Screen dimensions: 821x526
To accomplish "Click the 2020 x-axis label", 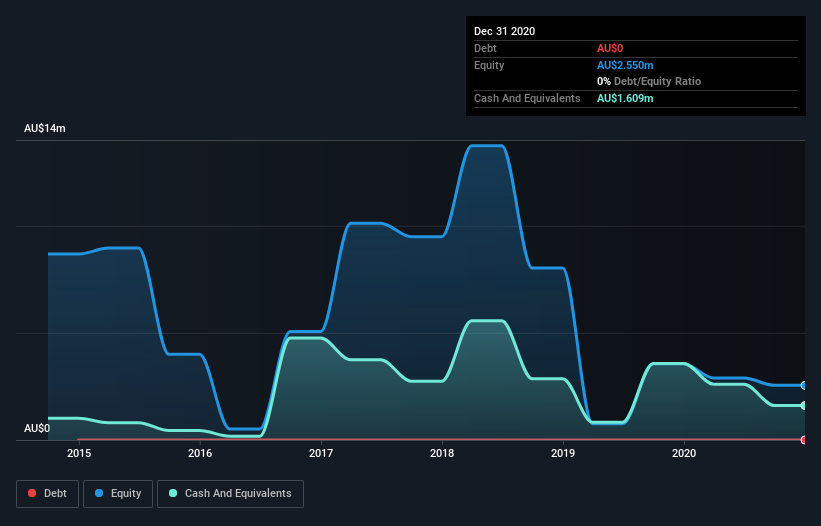I will [x=684, y=453].
